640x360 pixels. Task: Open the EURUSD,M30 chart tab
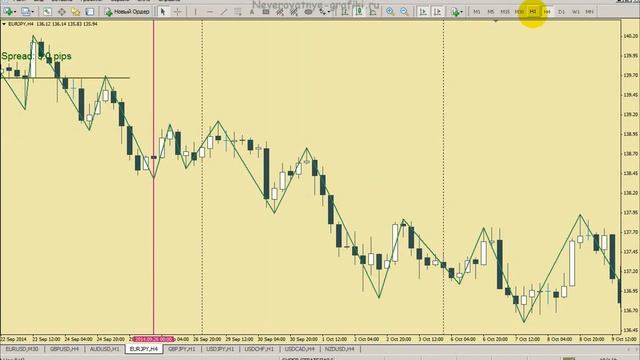point(22,349)
